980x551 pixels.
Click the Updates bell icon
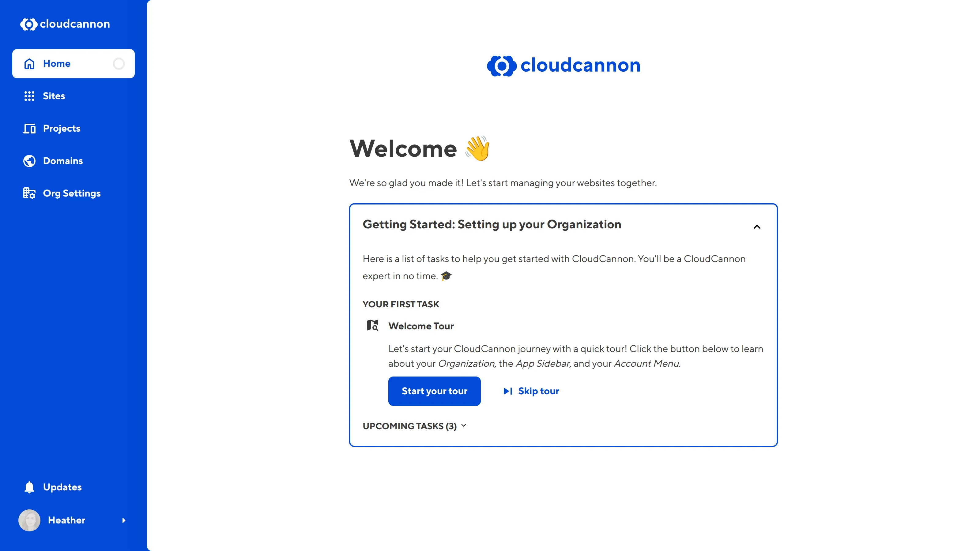29,487
